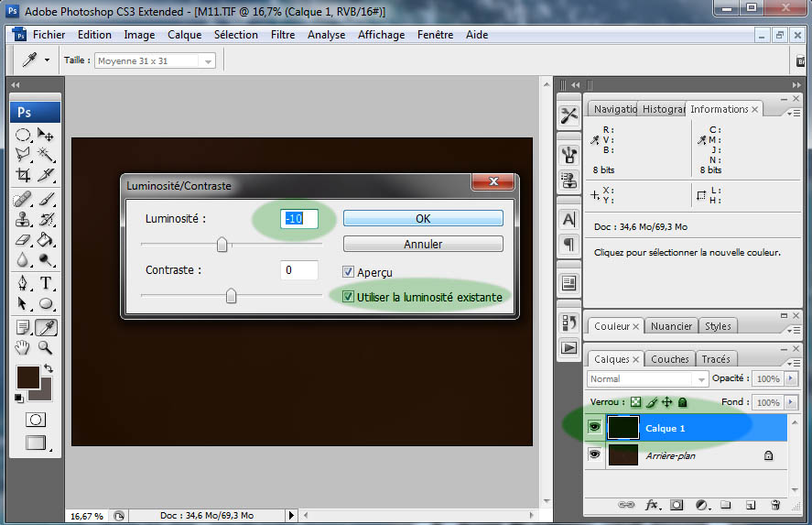
Task: Select the Eyedropper tool in toolbox
Action: pyautogui.click(x=46, y=327)
